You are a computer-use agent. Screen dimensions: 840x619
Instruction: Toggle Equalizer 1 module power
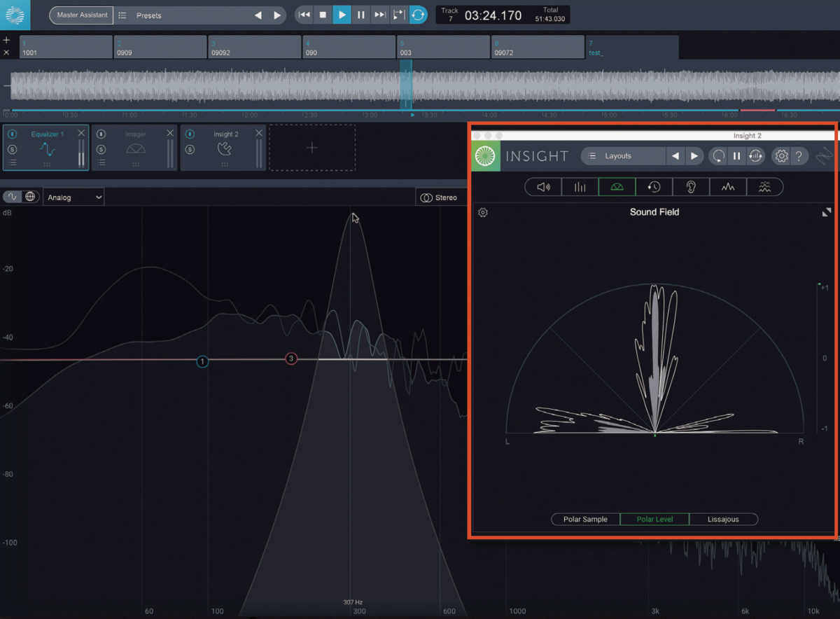(x=13, y=134)
